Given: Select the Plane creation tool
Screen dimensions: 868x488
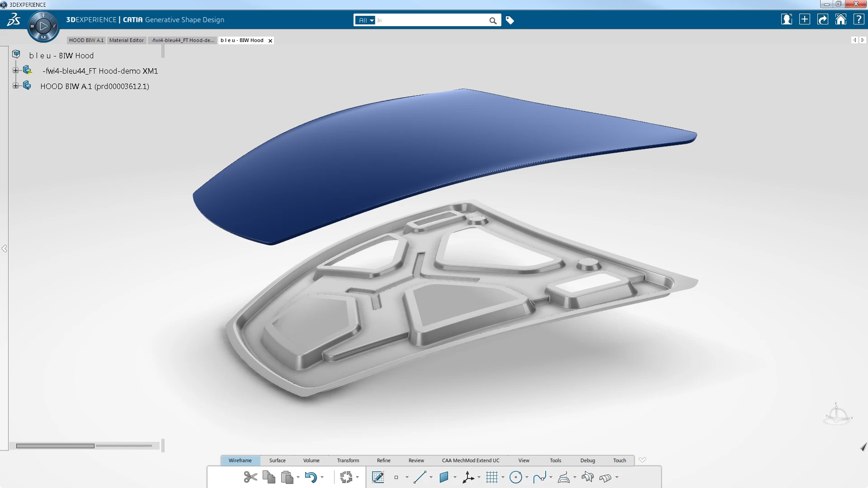Looking at the screenshot, I should coord(444,477).
